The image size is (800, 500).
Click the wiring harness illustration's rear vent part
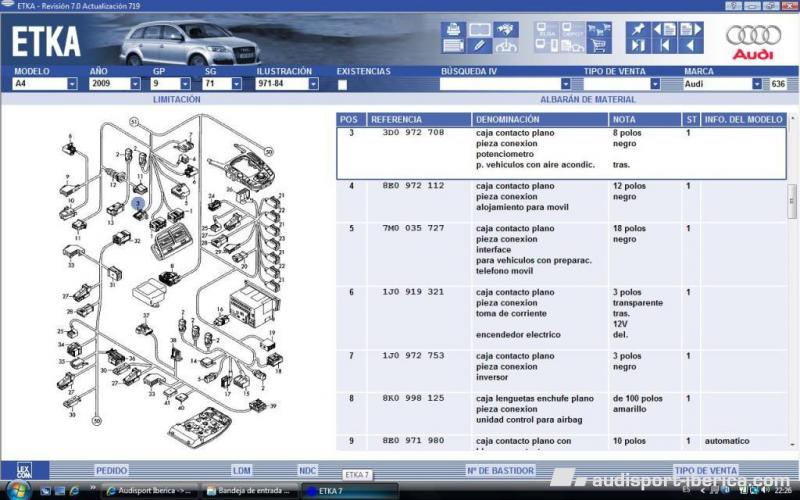[172, 240]
